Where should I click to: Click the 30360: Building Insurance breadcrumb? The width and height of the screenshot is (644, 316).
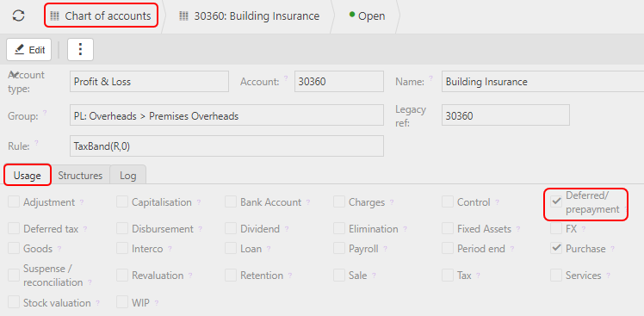pyautogui.click(x=250, y=16)
